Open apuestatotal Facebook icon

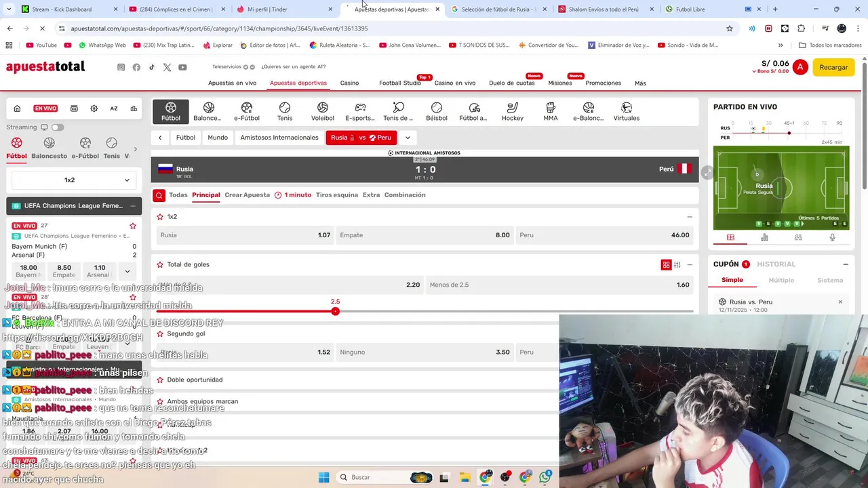click(x=136, y=67)
